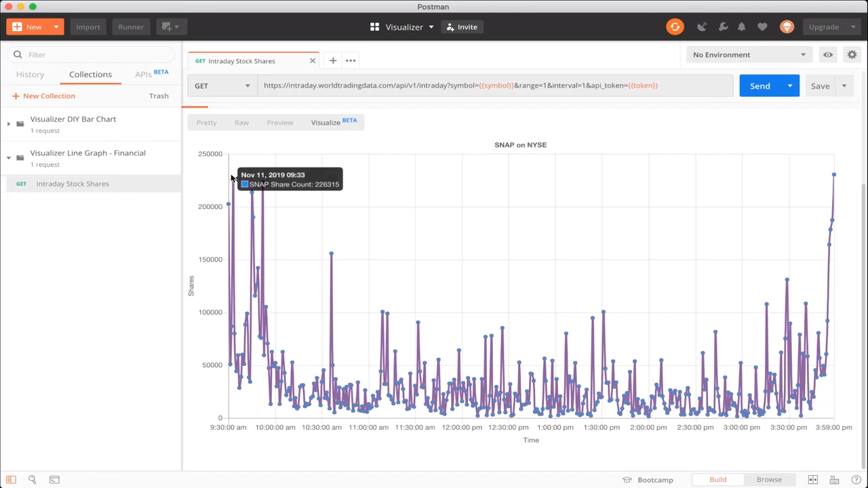The height and width of the screenshot is (488, 868).
Task: Open the satellite capture requests icon
Action: [702, 27]
